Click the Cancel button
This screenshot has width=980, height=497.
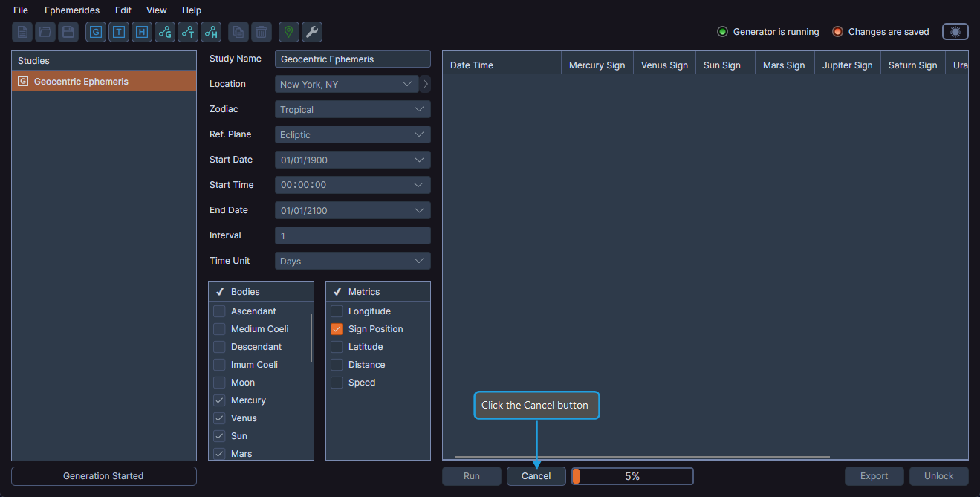[536, 475]
